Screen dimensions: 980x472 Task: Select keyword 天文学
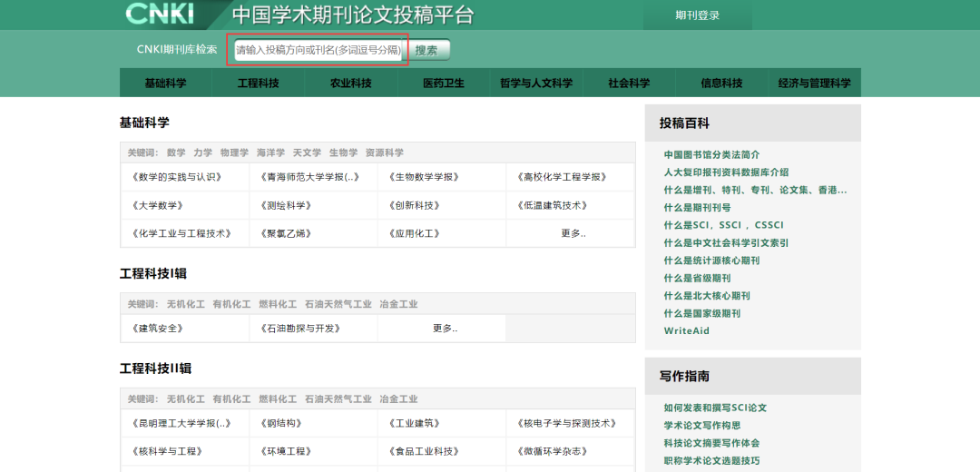click(x=307, y=152)
